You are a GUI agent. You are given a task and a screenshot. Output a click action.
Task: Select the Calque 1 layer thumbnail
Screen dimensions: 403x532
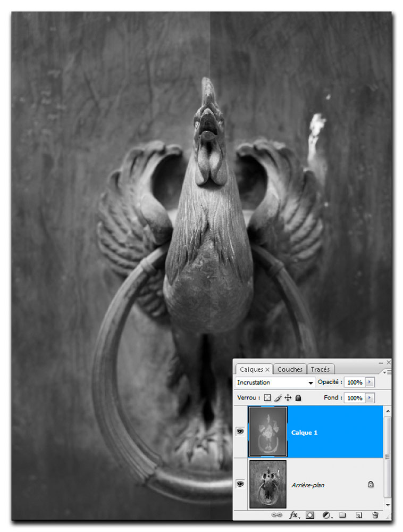click(268, 431)
